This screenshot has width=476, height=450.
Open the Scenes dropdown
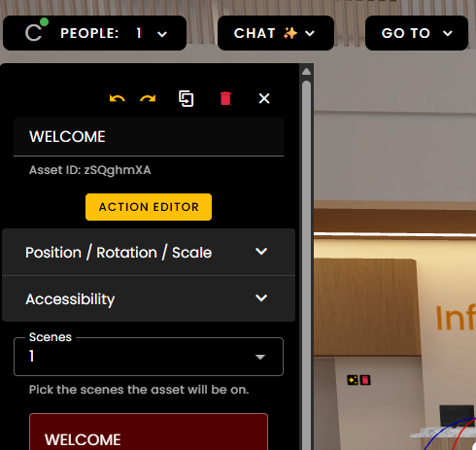tap(149, 357)
